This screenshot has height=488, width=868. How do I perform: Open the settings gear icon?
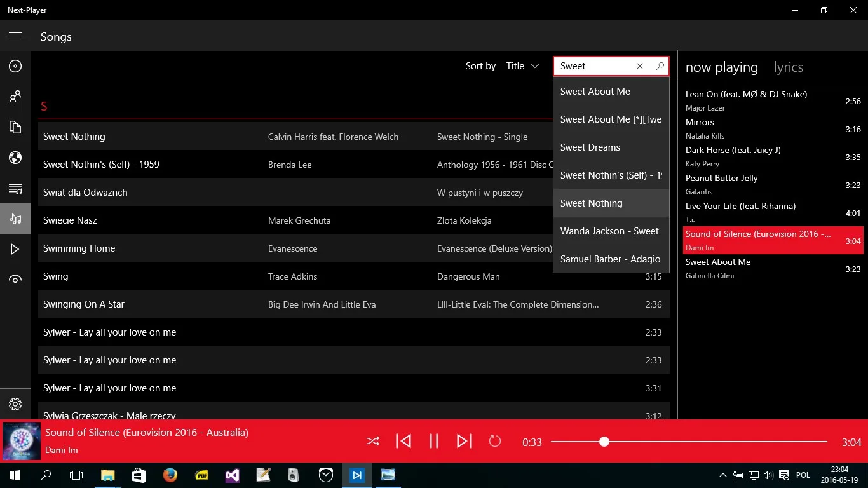[x=15, y=404]
